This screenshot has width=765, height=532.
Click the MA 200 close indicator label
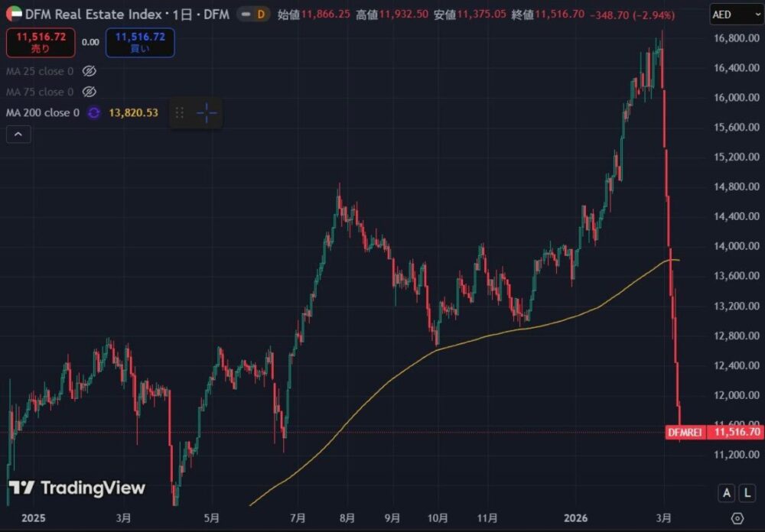[x=43, y=113]
